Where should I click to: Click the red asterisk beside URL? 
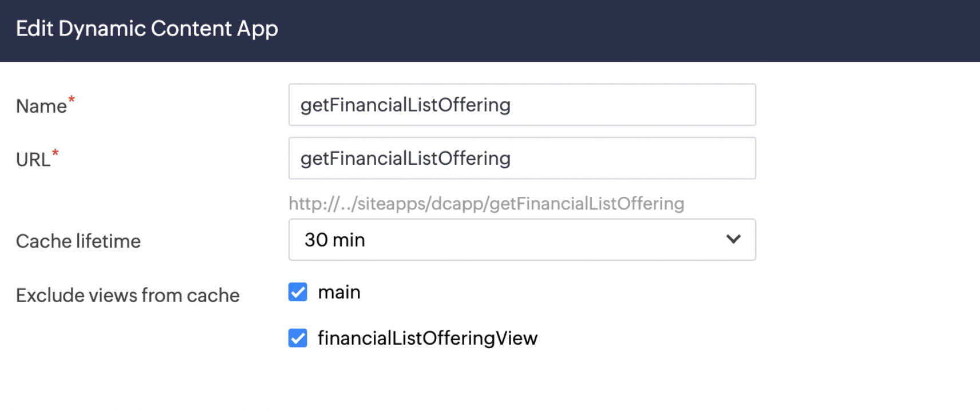pos(55,153)
